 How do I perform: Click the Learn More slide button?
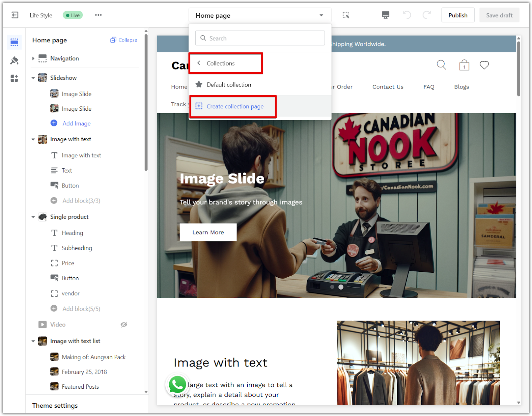208,232
